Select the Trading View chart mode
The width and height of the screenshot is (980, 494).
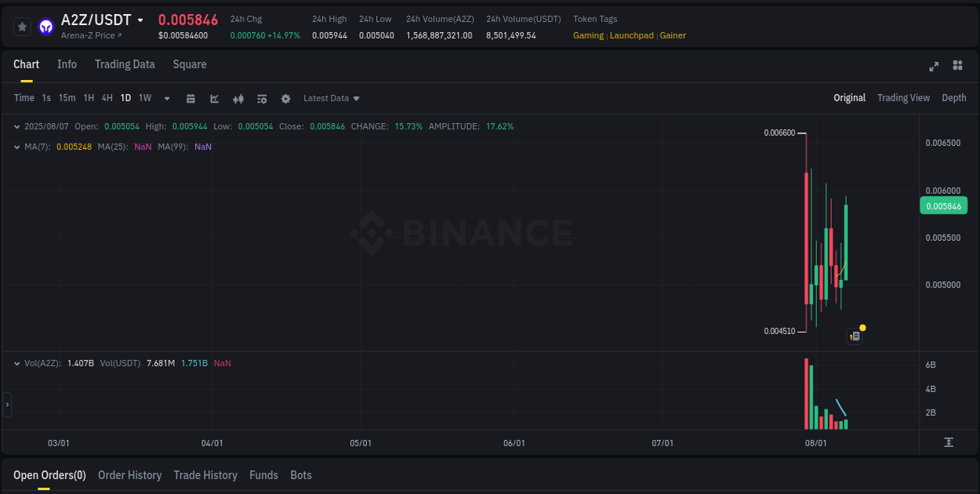coord(903,98)
